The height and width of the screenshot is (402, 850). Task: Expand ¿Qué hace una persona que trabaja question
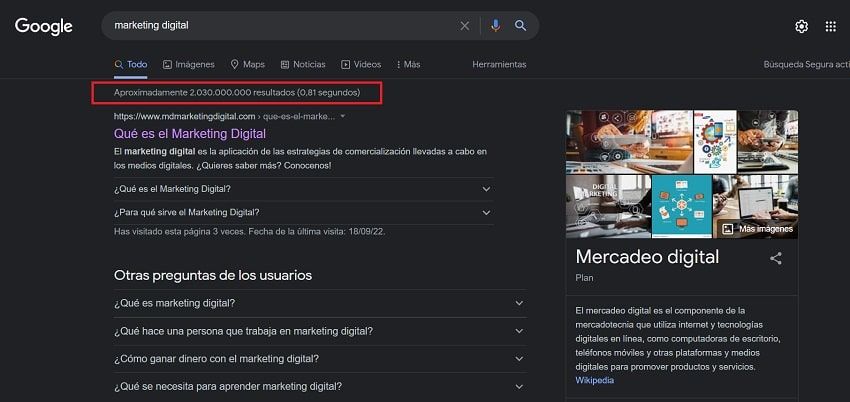[x=320, y=331]
